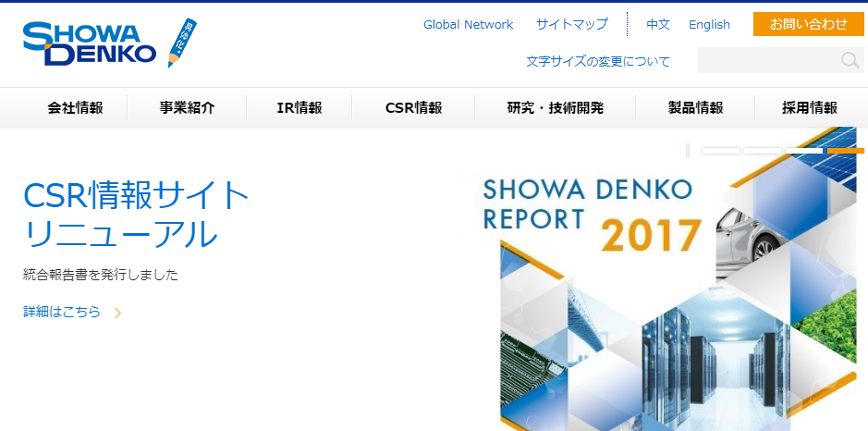Open 文字サイズの変更について link

pyautogui.click(x=598, y=61)
